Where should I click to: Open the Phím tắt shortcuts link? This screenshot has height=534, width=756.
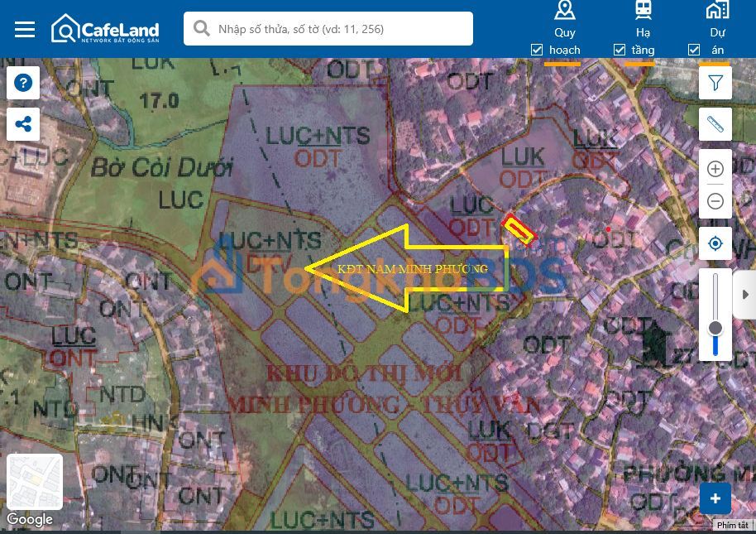pos(732,526)
